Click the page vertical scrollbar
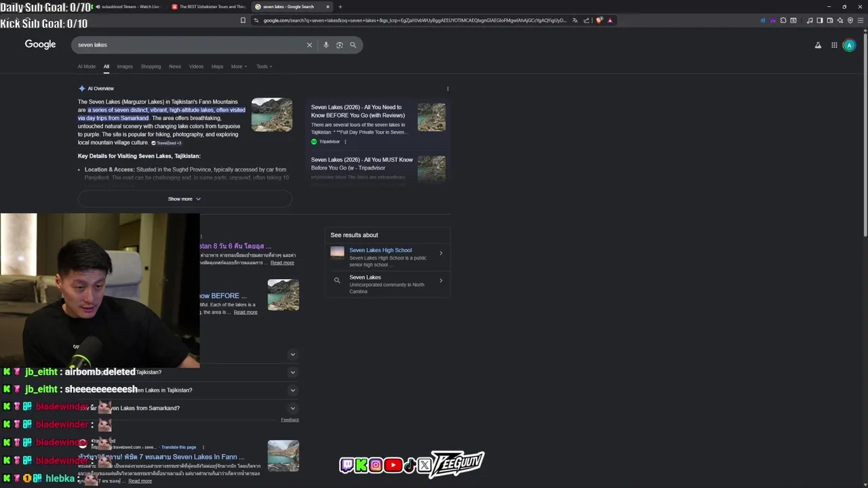The width and height of the screenshot is (868, 488). click(865, 136)
